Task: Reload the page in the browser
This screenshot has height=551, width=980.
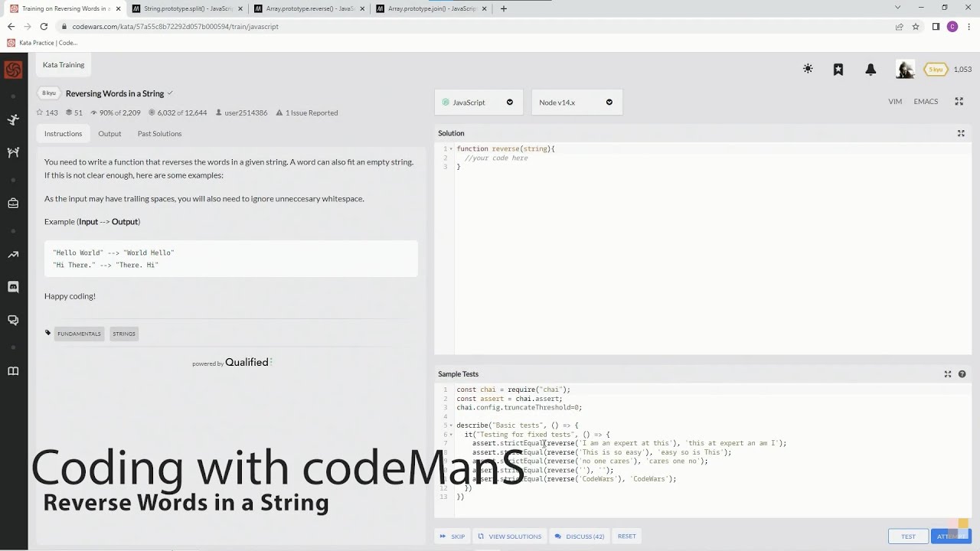Action: pos(44,26)
